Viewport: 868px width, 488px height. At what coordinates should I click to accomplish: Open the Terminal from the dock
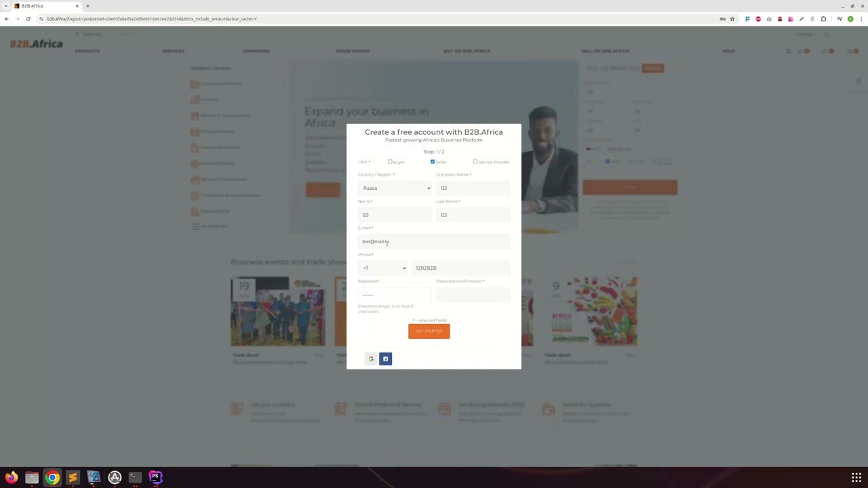click(x=135, y=477)
